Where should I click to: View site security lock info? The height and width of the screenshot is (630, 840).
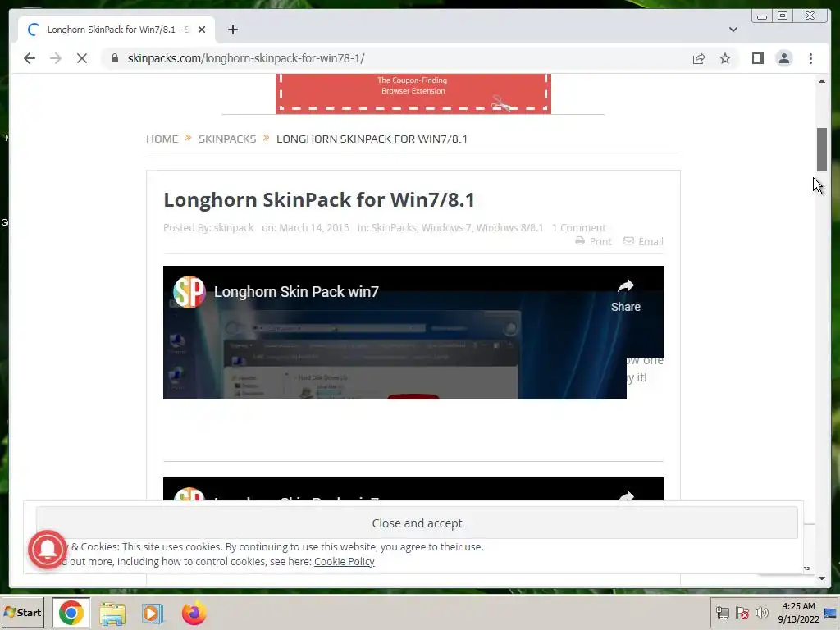tap(115, 58)
